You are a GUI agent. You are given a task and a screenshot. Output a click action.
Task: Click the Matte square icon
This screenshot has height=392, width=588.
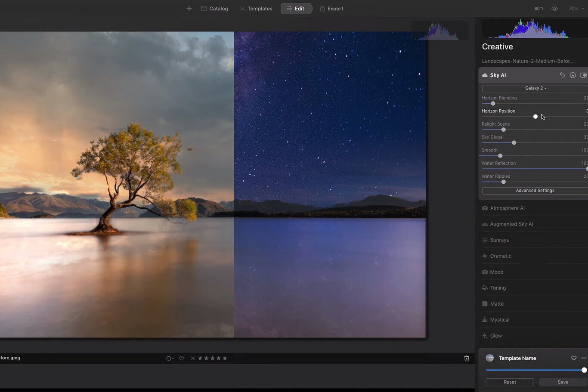tap(485, 304)
